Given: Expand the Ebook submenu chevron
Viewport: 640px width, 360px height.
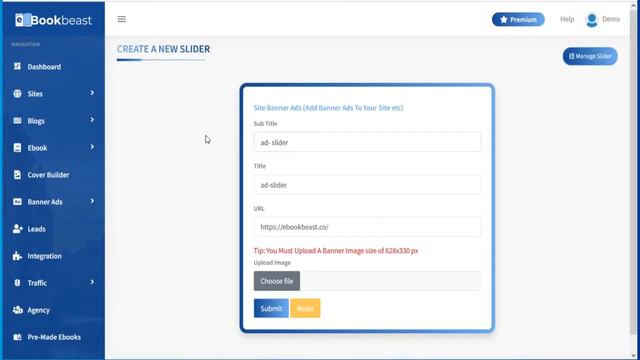Looking at the screenshot, I should [x=92, y=147].
